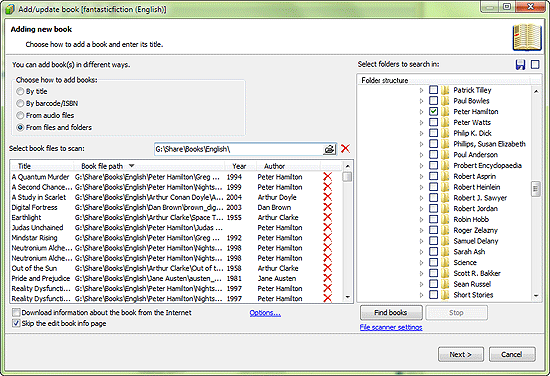Click the book list scrollbar thumb
Viewport: 550px width, 376px height.
click(x=347, y=176)
